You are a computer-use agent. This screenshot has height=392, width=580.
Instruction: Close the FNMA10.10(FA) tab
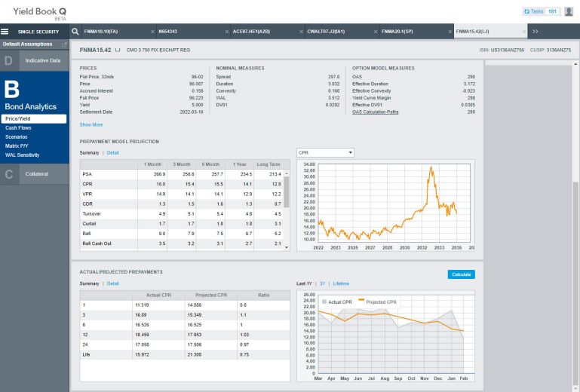tap(152, 32)
